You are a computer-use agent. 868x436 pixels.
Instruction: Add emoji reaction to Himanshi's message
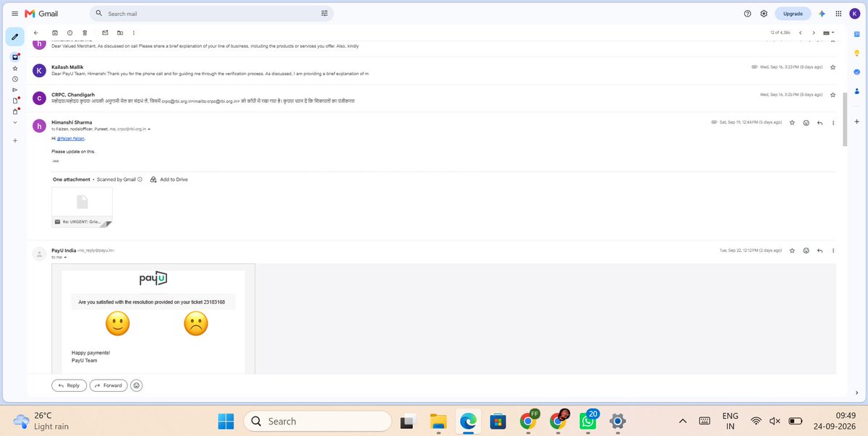point(806,123)
